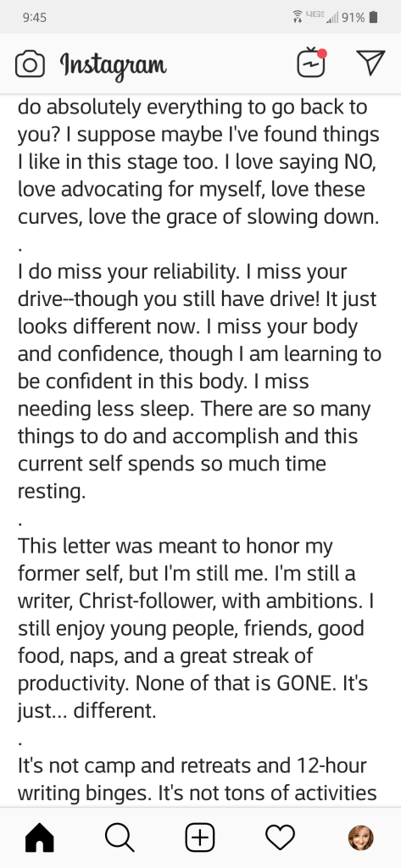This screenshot has height=868, width=401.
Task: Tap the line "I do miss your reliability"
Action: [182, 272]
